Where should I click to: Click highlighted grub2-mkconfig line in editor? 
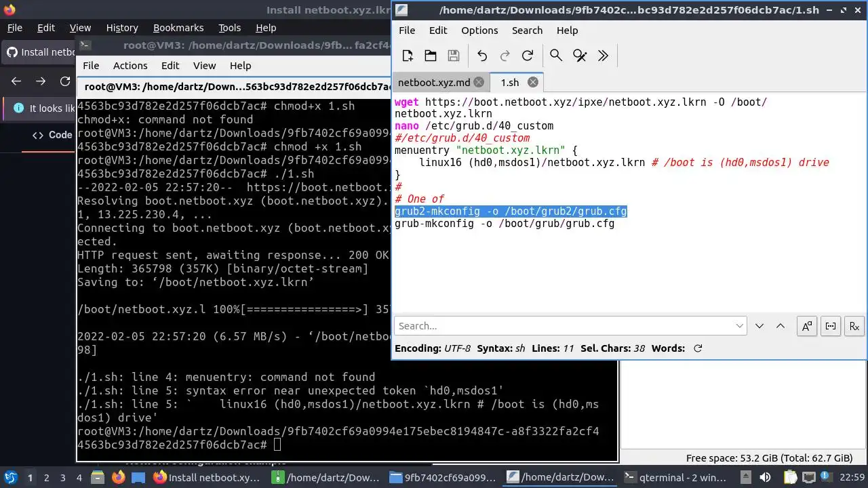coord(511,211)
